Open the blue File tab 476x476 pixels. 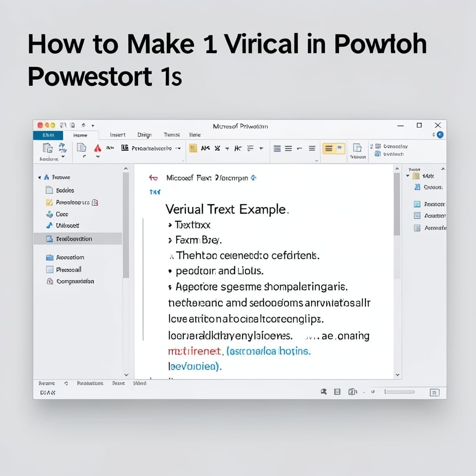tap(48, 135)
